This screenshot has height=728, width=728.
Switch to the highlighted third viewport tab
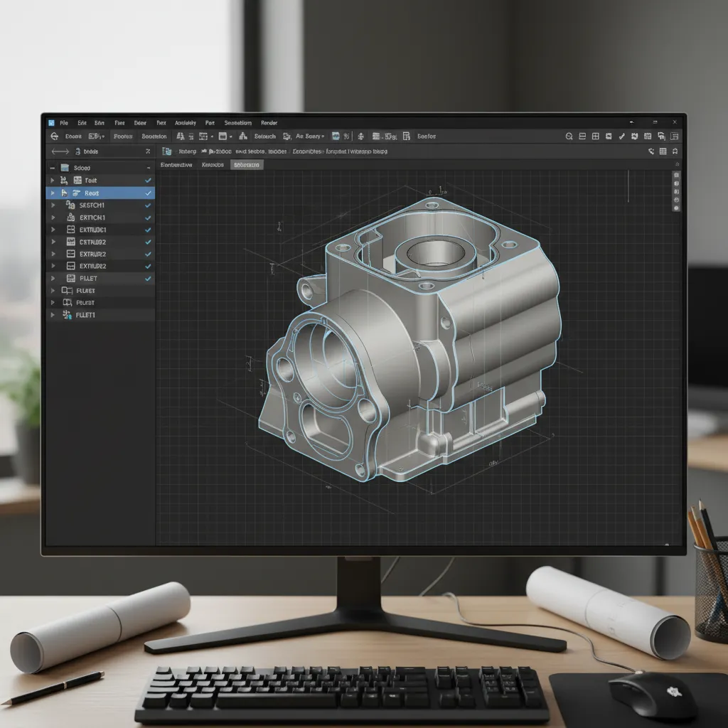[x=247, y=165]
